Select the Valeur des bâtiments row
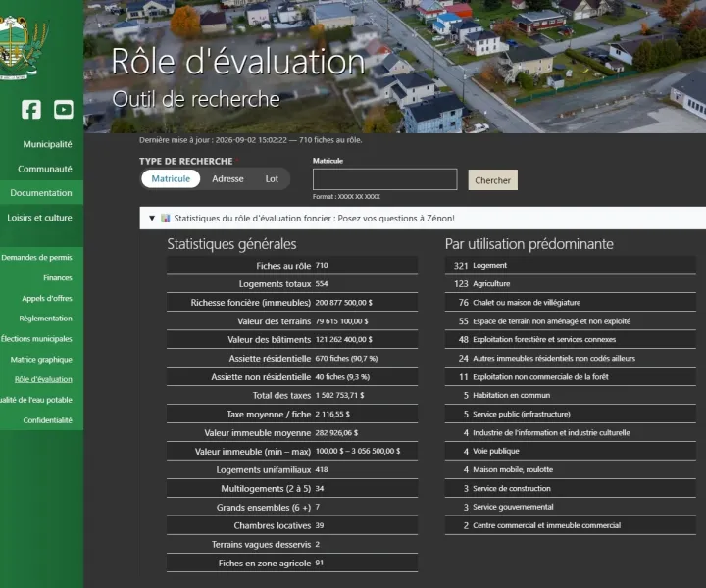706x588 pixels. [292, 340]
